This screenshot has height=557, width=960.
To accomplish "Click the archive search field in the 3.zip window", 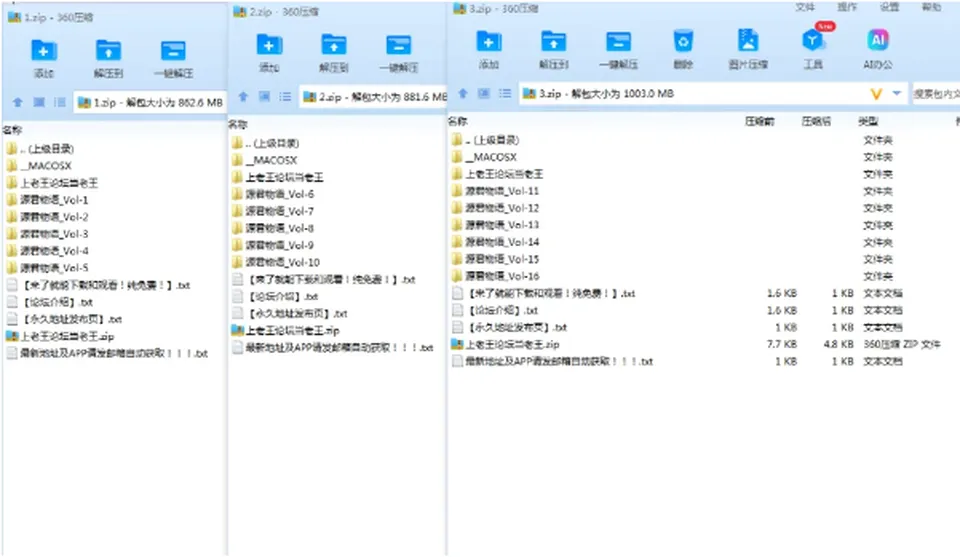I will [936, 94].
